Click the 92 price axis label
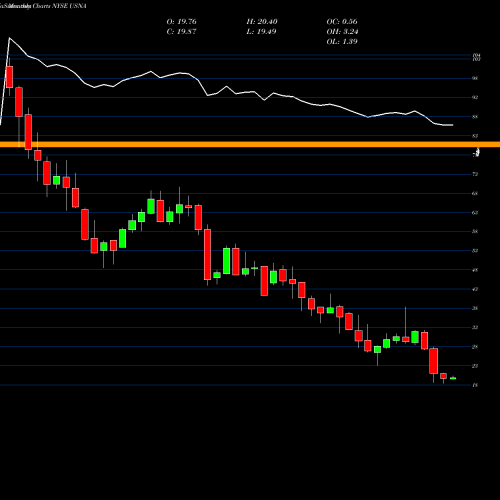This screenshot has height=500, width=500. (475, 97)
